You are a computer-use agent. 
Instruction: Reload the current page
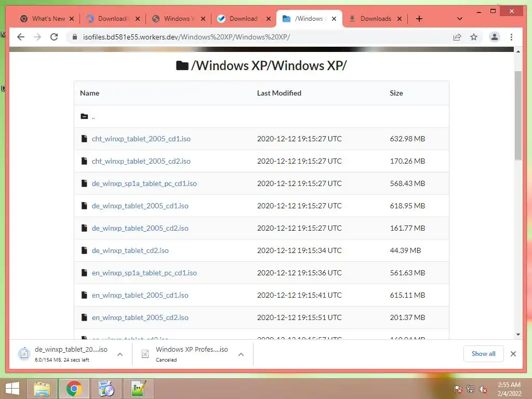pos(54,37)
